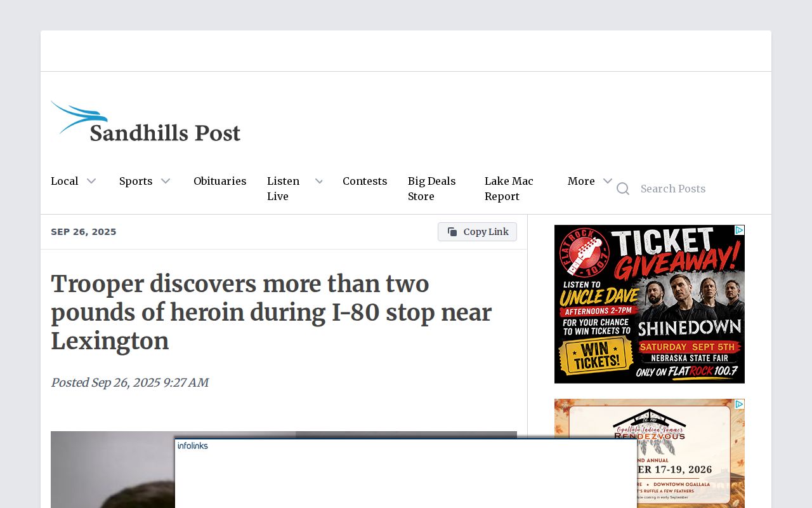Click the SEP 26, 2025 date label
This screenshot has height=508, width=812.
point(84,232)
